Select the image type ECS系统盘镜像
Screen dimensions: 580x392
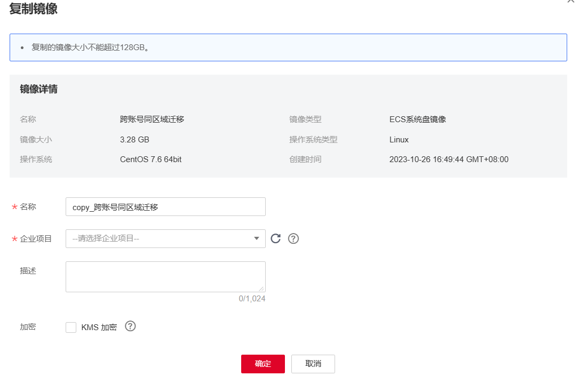(418, 119)
